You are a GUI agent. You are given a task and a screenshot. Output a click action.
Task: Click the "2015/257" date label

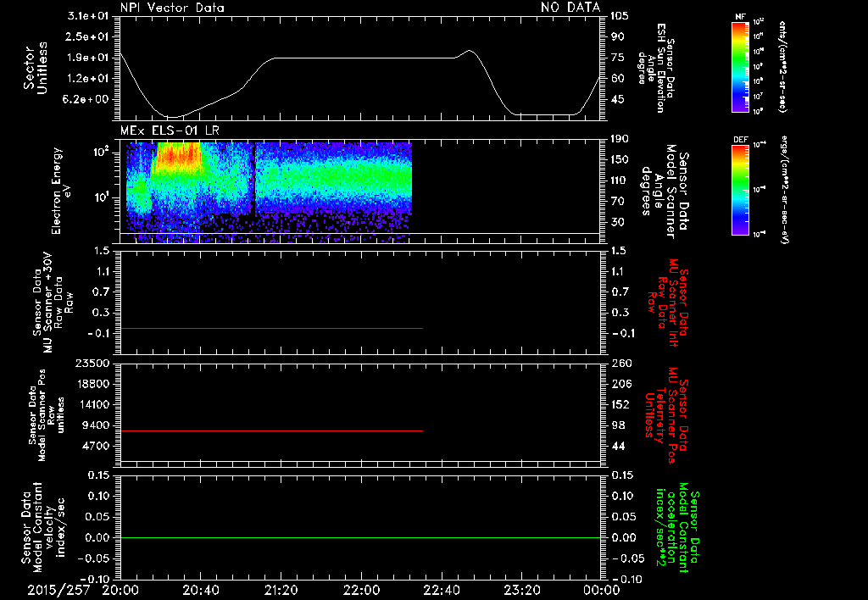[x=58, y=590]
